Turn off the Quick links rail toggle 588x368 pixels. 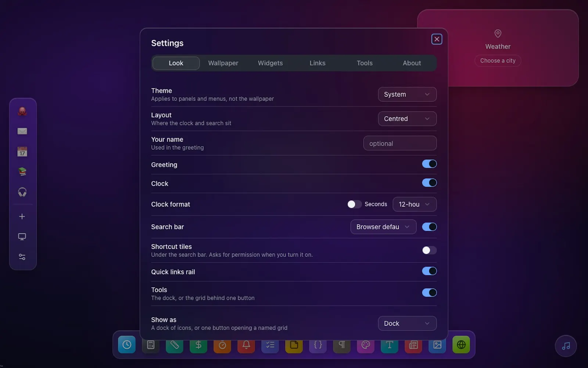(429, 271)
